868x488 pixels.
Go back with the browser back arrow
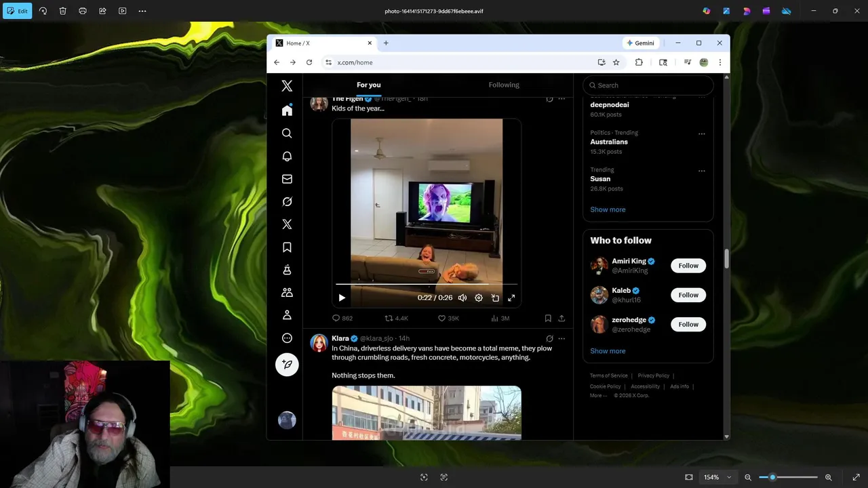pos(277,62)
